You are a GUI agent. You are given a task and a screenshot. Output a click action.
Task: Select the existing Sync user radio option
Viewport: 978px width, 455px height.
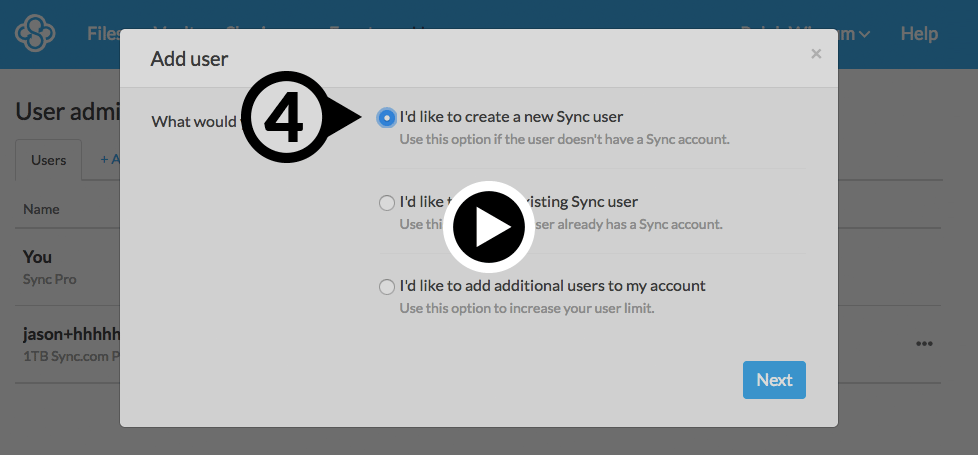(x=386, y=203)
